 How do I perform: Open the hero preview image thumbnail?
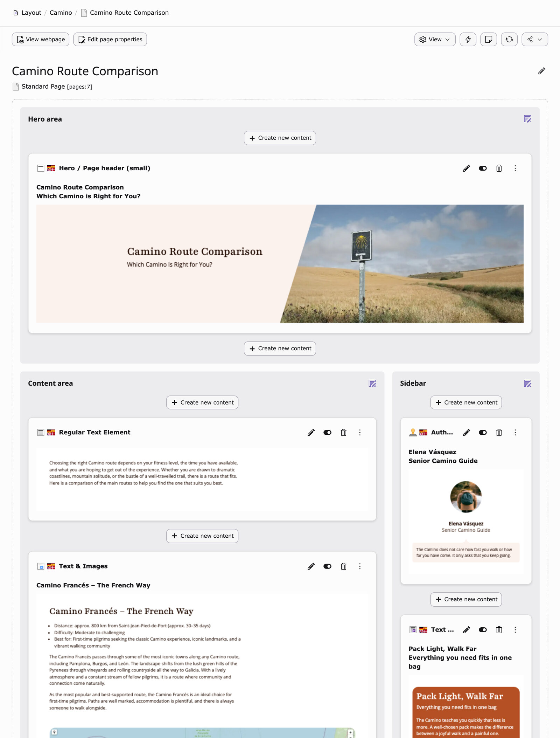[x=280, y=264]
